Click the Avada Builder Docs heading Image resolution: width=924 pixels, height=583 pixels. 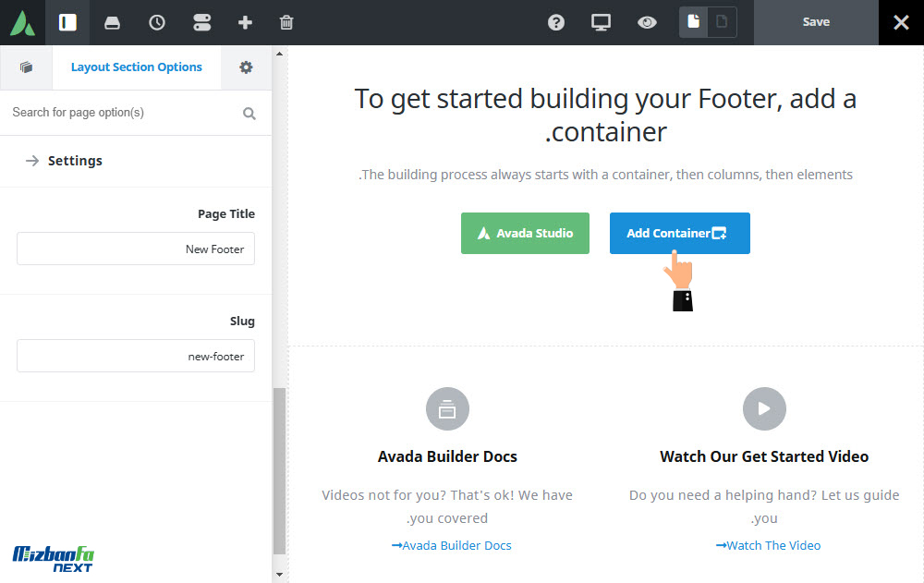click(447, 456)
